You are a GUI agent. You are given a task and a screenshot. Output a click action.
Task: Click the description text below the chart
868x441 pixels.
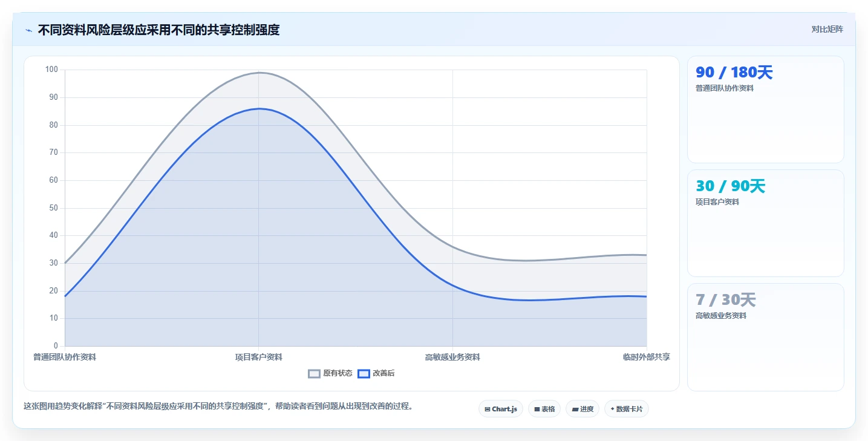coord(220,406)
